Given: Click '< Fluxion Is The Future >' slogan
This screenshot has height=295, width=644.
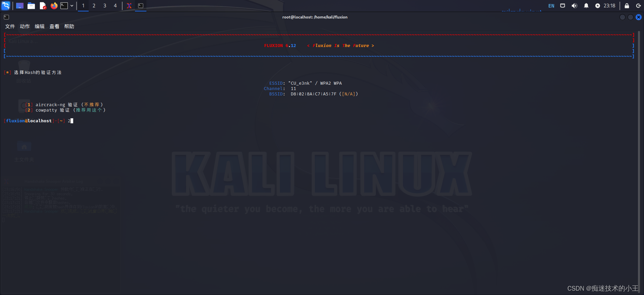Looking at the screenshot, I should [x=340, y=46].
